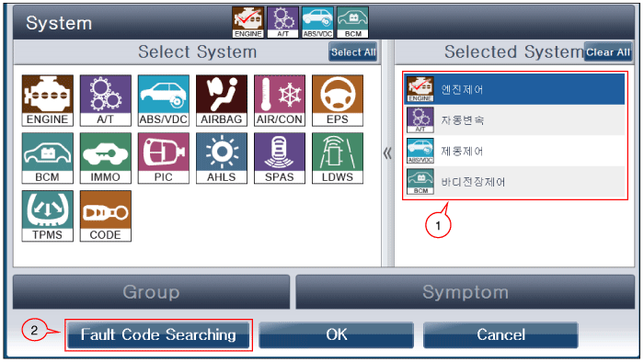The width and height of the screenshot is (644, 362).
Task: Select the AIR/CON system icon
Action: [280, 100]
